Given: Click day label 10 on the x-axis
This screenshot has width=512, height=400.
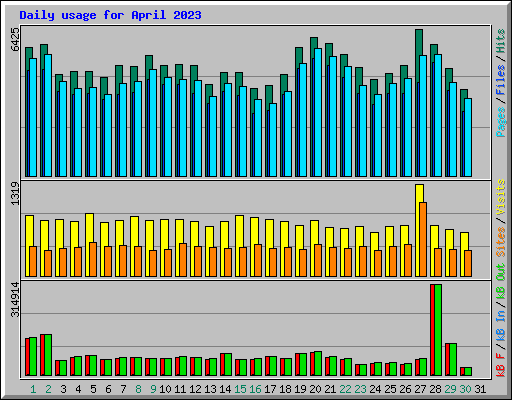Looking at the screenshot, I should pos(165,389).
